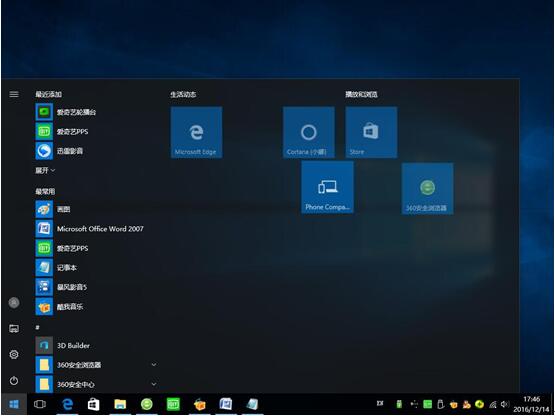Open the Cortana (小娜) tile
The height and width of the screenshot is (416, 555).
point(309,132)
